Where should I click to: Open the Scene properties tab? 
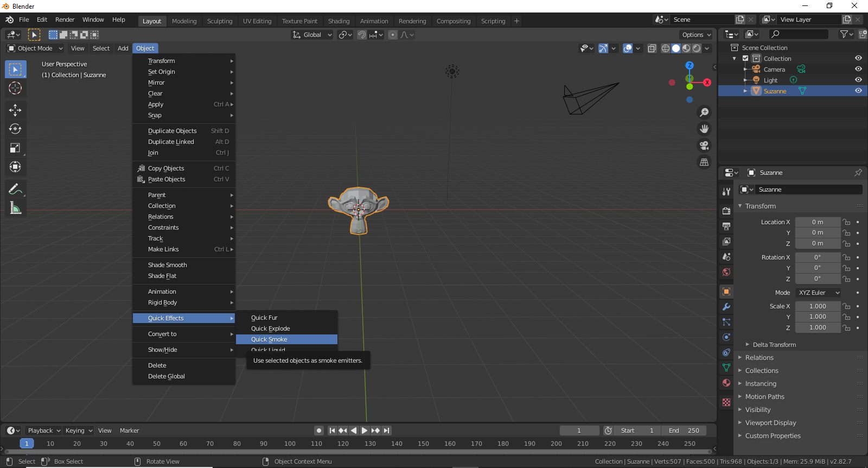point(726,256)
